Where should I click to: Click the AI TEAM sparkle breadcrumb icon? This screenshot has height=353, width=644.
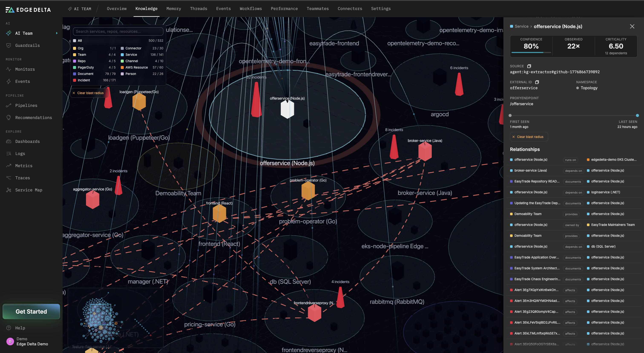[x=70, y=9]
